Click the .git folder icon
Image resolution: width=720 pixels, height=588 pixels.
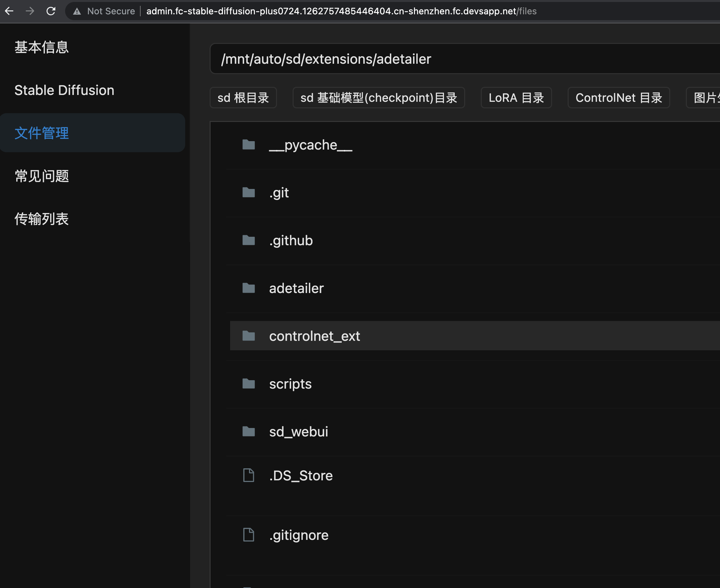pos(248,193)
